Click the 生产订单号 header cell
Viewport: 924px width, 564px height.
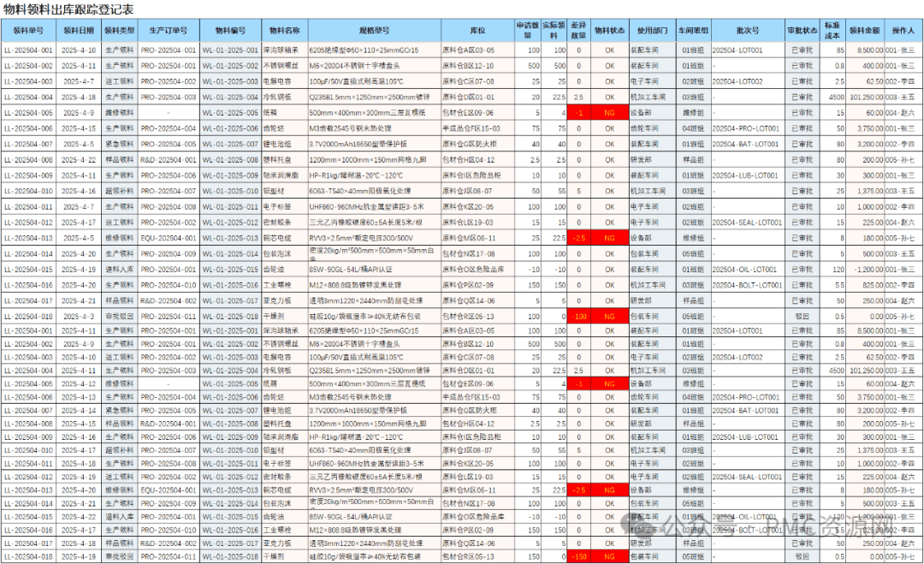[x=169, y=31]
